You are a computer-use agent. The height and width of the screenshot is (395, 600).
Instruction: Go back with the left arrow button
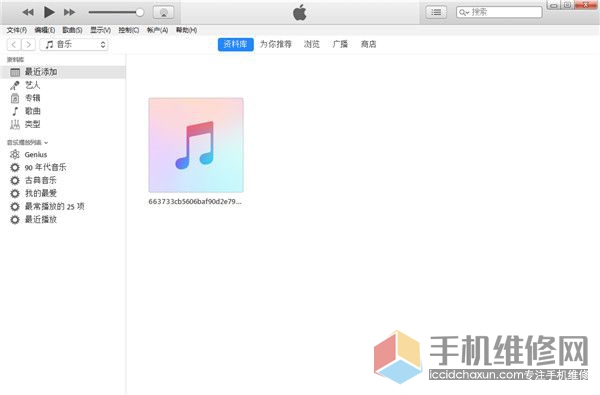pyautogui.click(x=14, y=45)
